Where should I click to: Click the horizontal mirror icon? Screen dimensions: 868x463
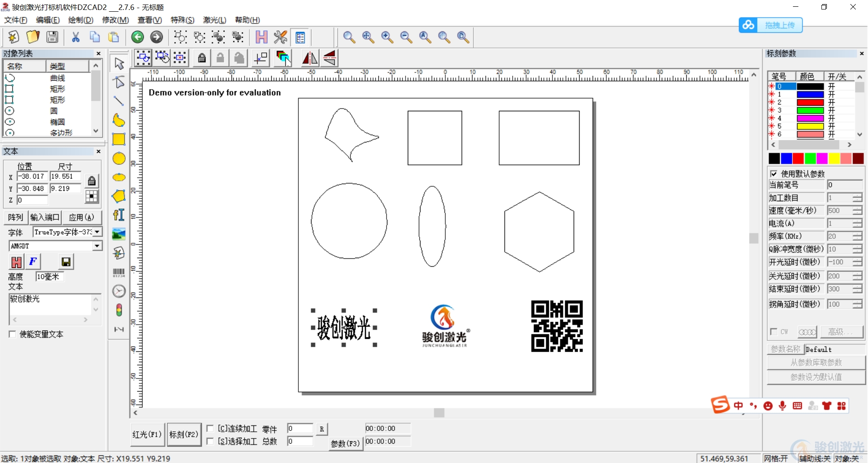310,58
